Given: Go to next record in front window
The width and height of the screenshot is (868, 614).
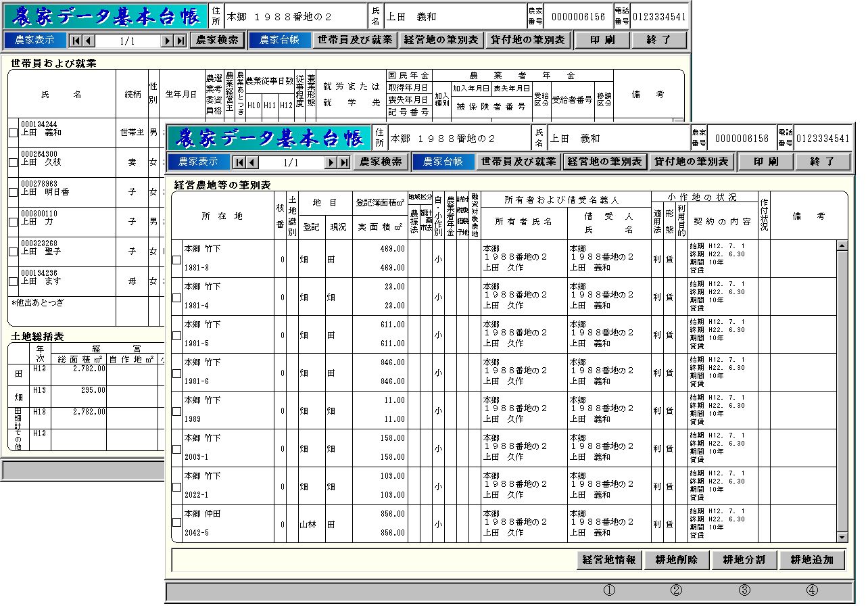Looking at the screenshot, I should coord(331,162).
